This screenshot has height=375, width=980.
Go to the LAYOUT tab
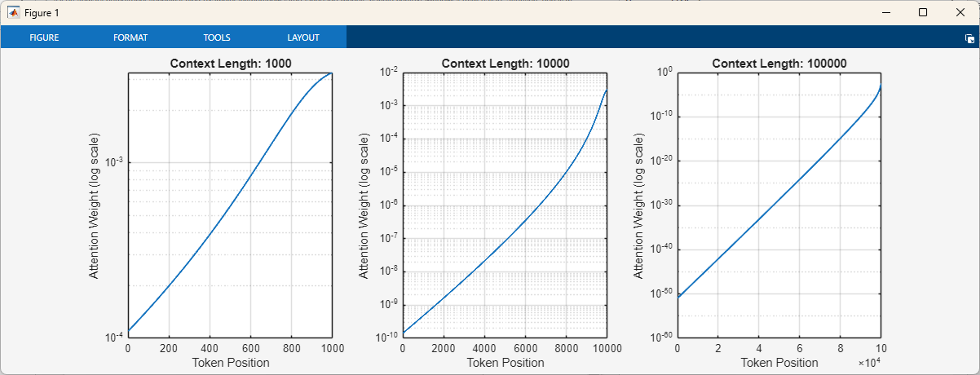(303, 37)
